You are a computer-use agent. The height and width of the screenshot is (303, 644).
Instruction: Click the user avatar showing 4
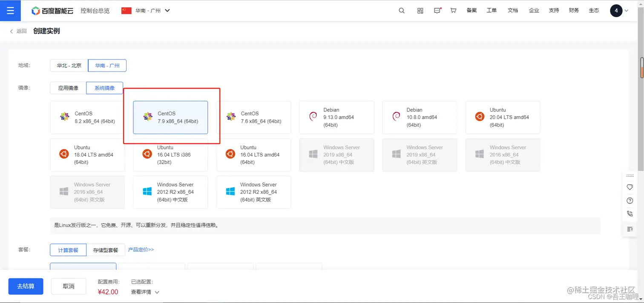coord(616,11)
